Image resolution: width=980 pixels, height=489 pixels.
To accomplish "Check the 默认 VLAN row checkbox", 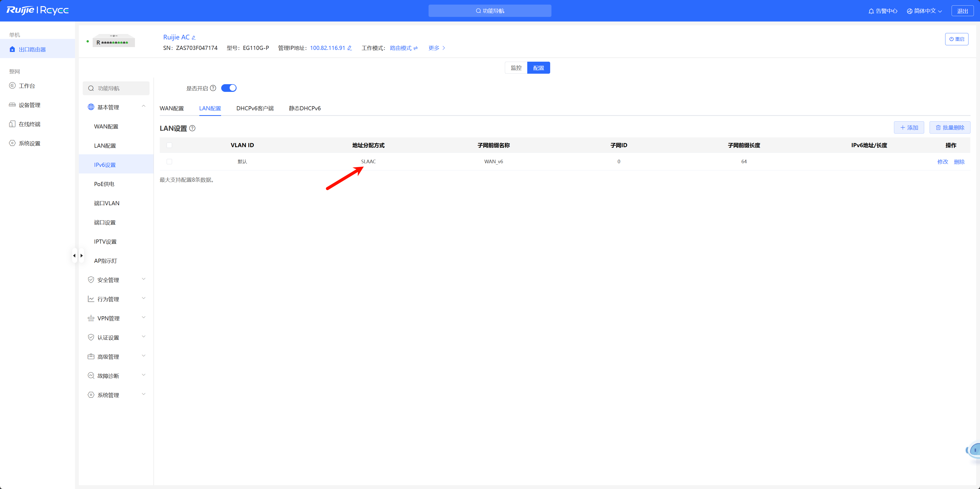I will pyautogui.click(x=169, y=162).
